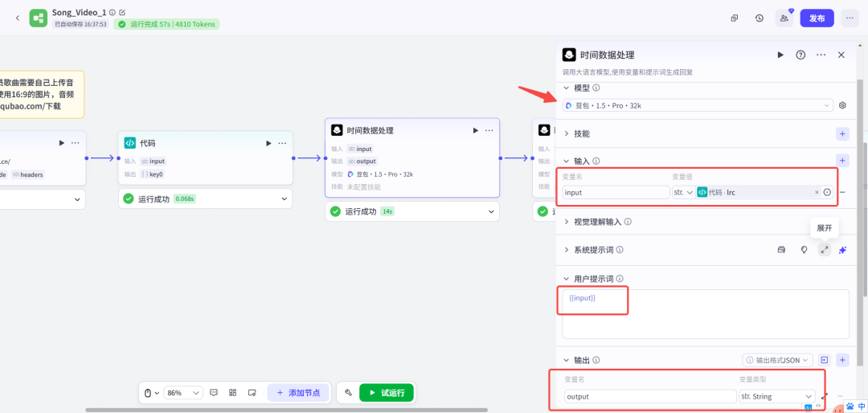
Task: Click the 视觉理解输入 info icon
Action: click(628, 222)
